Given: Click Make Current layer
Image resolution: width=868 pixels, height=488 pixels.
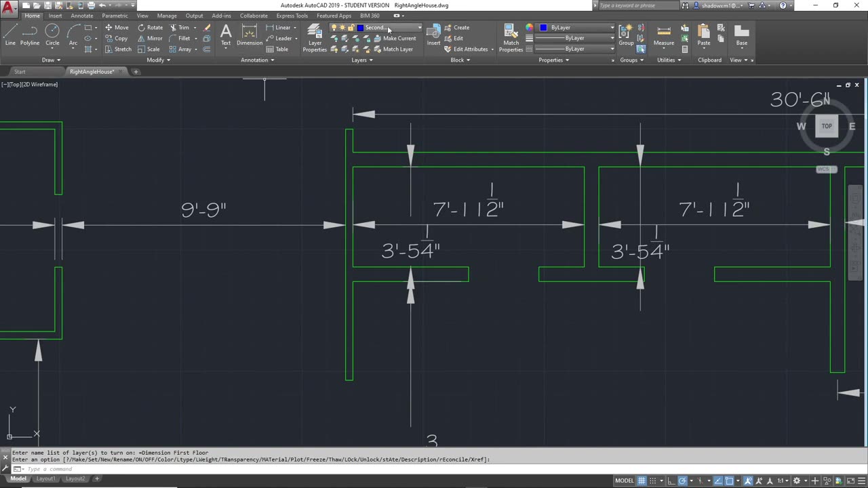Looking at the screenshot, I should [395, 39].
